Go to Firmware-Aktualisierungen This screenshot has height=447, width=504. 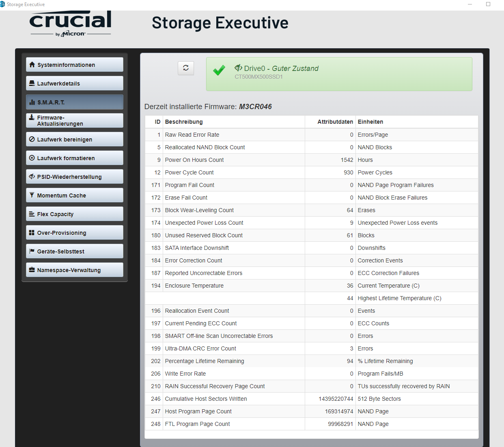click(x=75, y=120)
